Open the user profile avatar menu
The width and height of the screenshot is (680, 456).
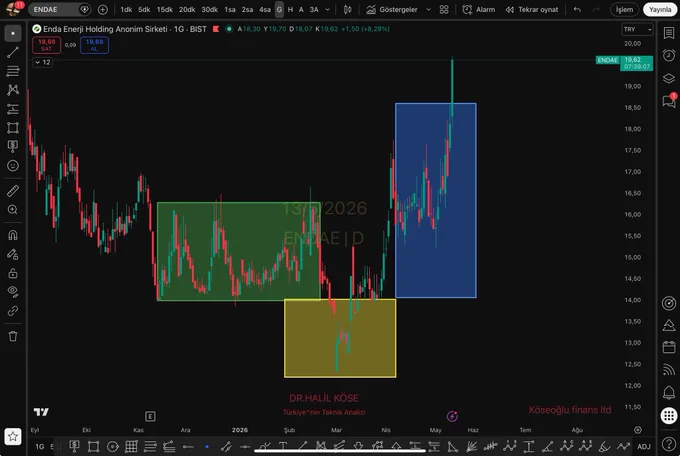pyautogui.click(x=14, y=9)
